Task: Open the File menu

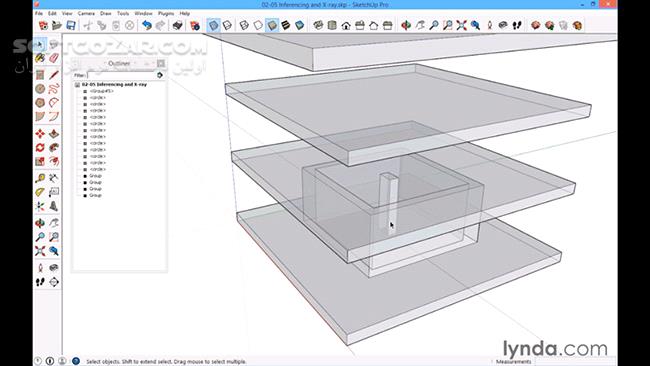Action: click(x=39, y=13)
